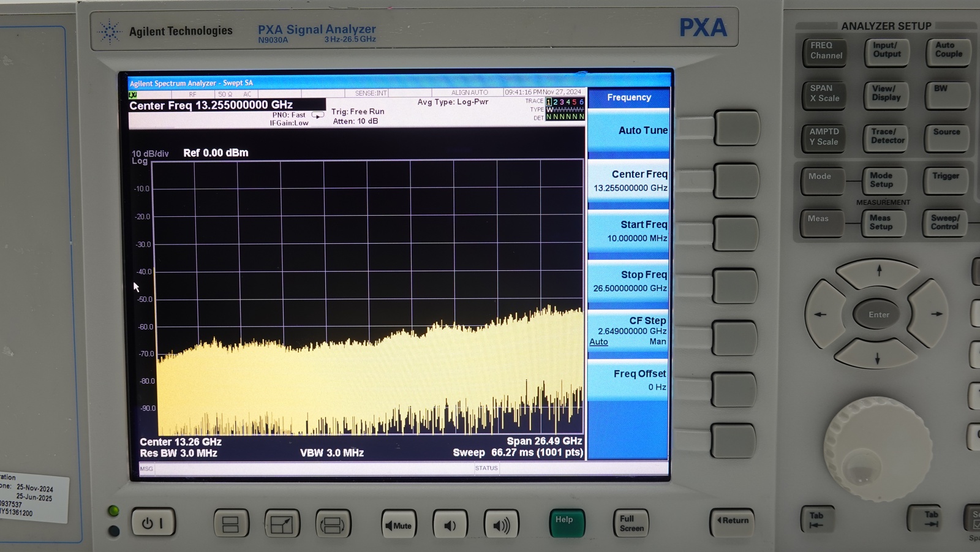Click the volume down speaker button
The image size is (980, 552).
pos(450,525)
